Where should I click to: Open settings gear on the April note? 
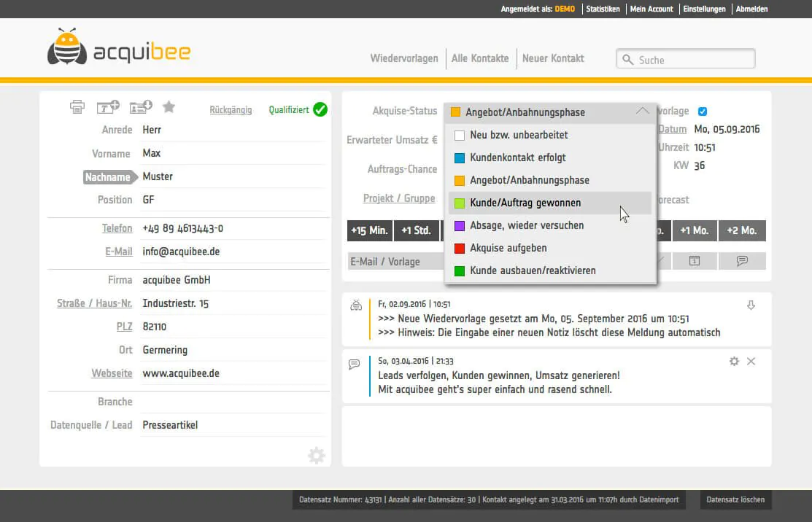pos(735,361)
